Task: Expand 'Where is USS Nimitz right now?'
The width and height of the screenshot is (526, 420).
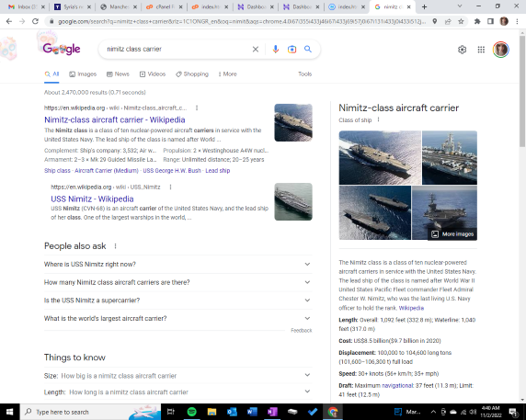Action: tap(177, 265)
